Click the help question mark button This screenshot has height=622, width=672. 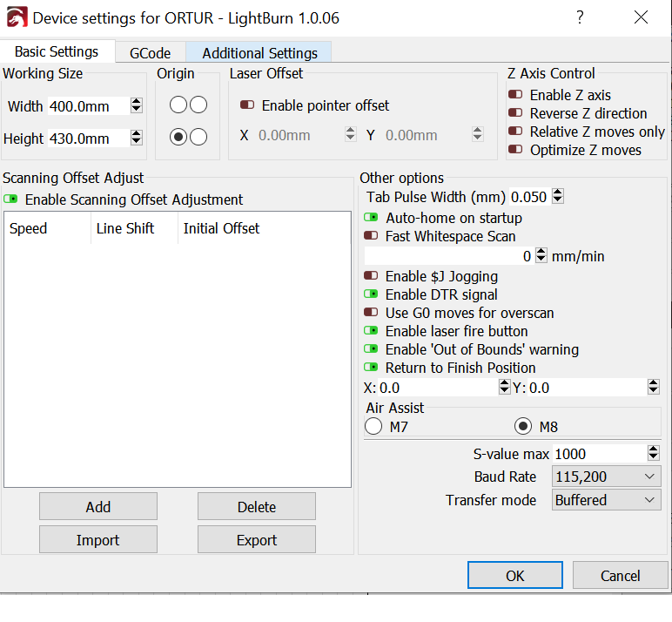(x=580, y=17)
